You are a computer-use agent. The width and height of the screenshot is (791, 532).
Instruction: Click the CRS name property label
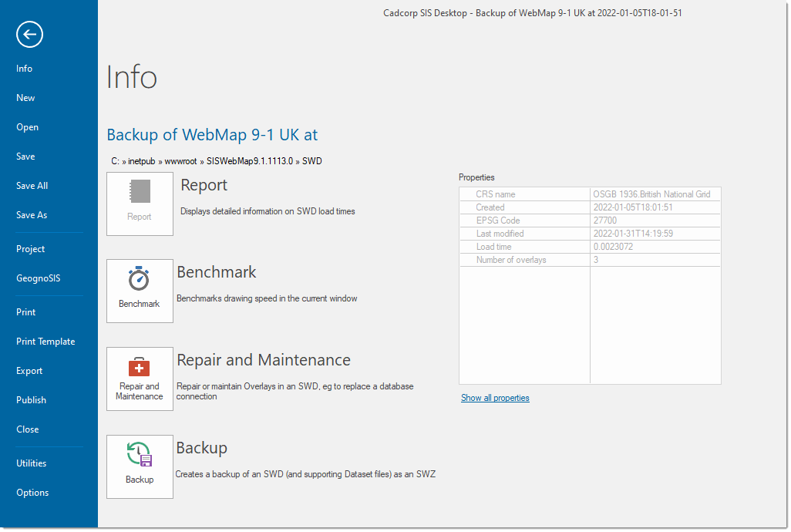[496, 194]
